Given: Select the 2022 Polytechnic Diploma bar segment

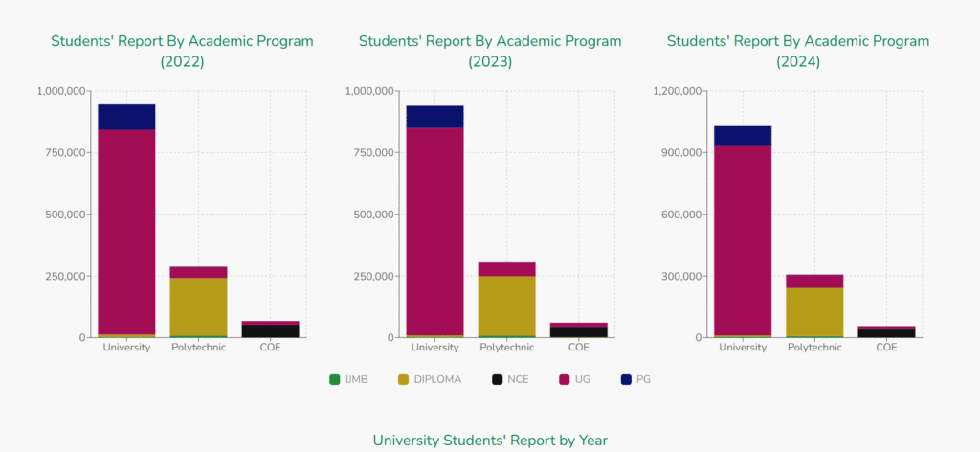Looking at the screenshot, I should [x=198, y=305].
